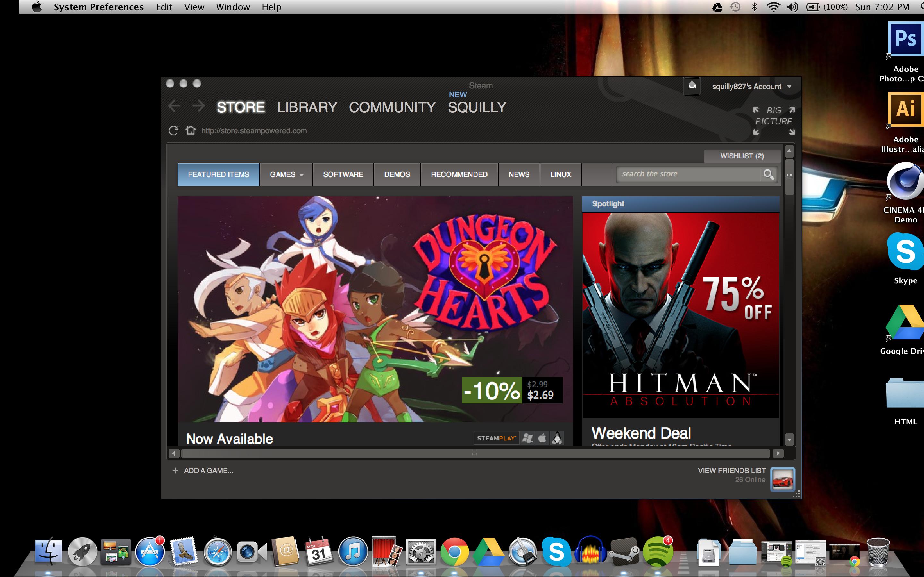This screenshot has width=924, height=577.
Task: Click the Steam icon in the dock
Action: tap(624, 552)
